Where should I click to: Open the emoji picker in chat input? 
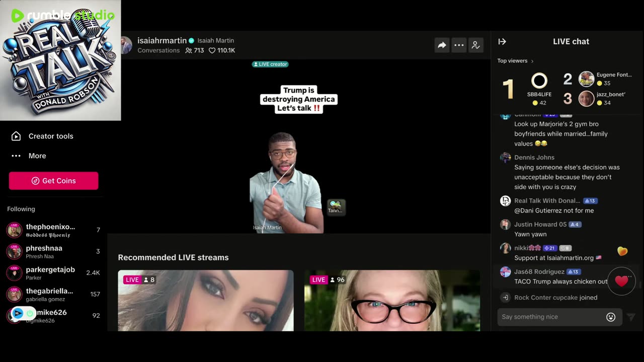point(611,317)
